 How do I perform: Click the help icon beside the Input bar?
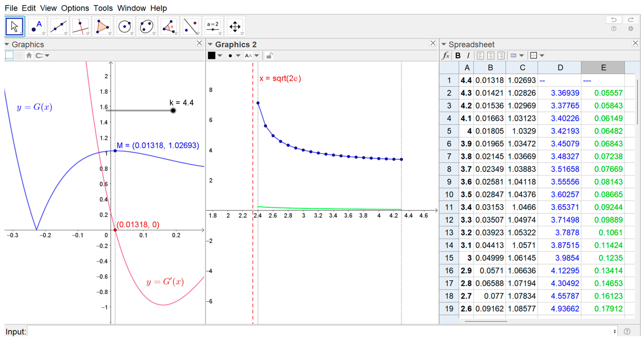627,331
